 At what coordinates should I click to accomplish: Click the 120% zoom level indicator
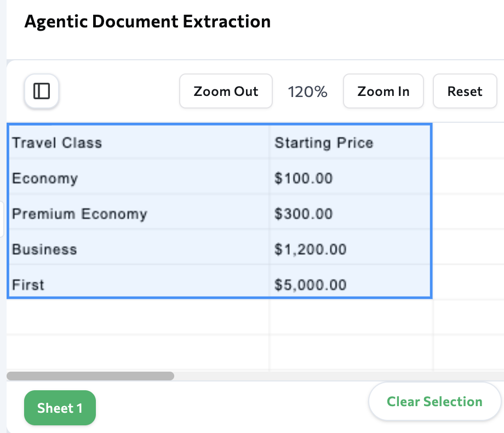307,92
